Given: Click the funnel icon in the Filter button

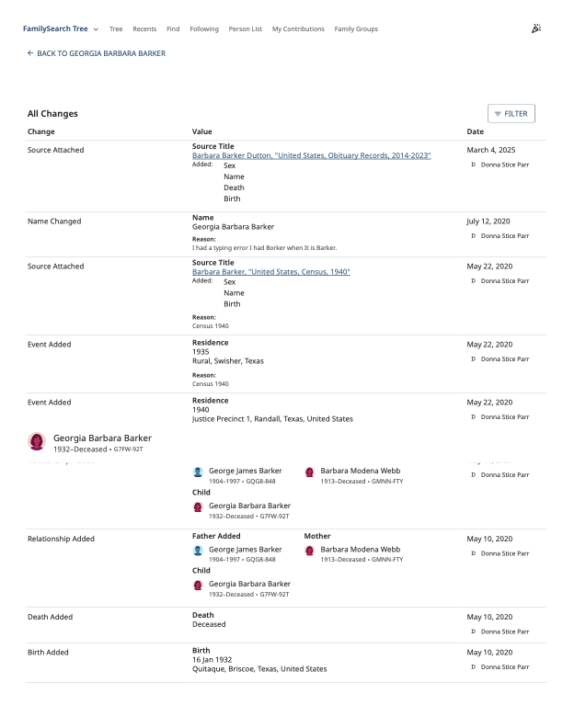Looking at the screenshot, I should pyautogui.click(x=498, y=114).
